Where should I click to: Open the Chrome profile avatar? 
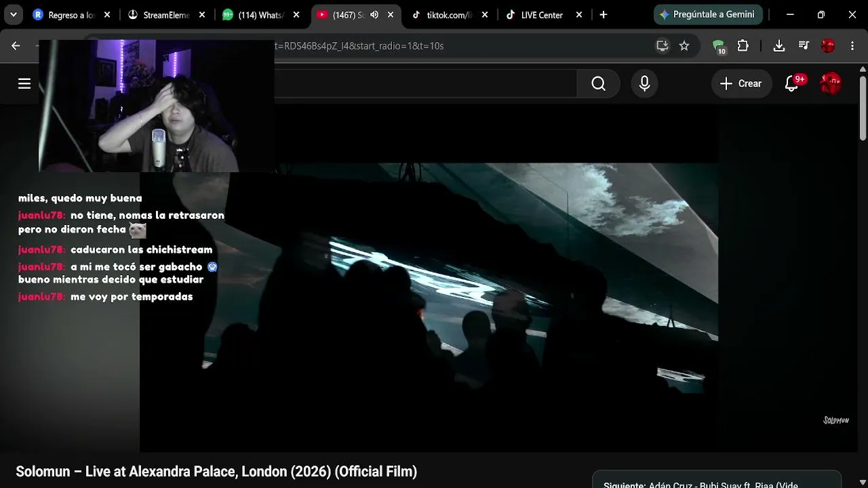(x=828, y=45)
